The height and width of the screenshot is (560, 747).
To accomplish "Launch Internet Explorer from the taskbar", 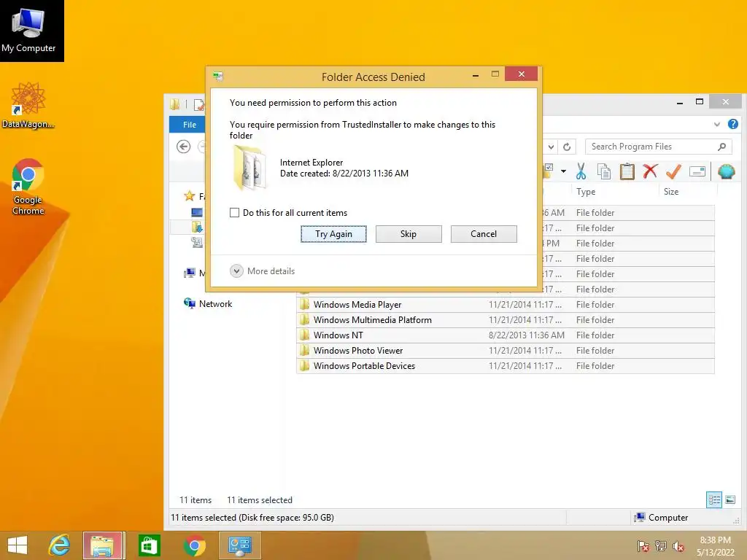I will pos(60,545).
